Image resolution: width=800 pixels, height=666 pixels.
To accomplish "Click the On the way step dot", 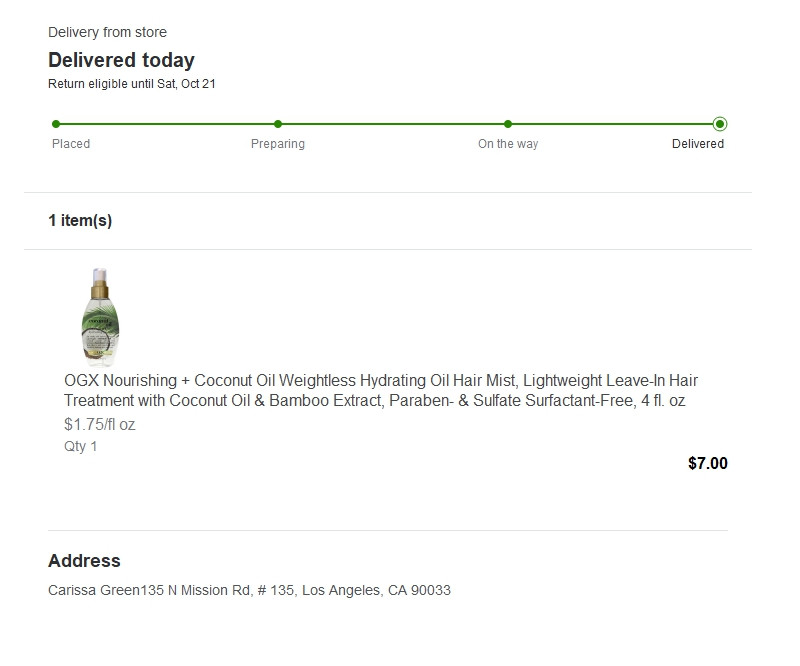I will [x=508, y=124].
